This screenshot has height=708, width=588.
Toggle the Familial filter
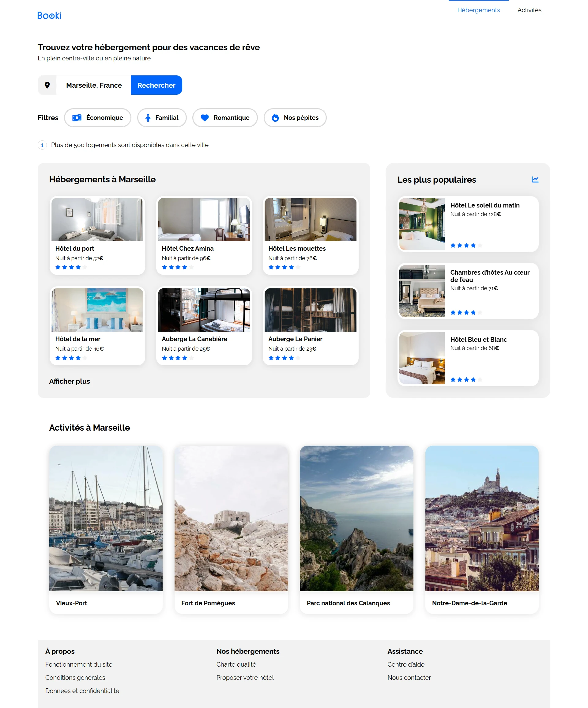pos(162,118)
